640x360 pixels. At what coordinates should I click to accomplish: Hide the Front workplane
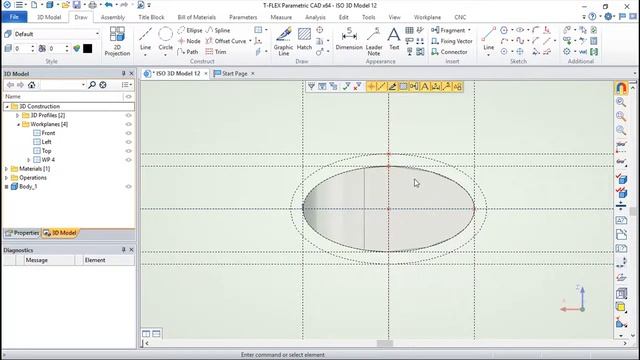coord(129,133)
